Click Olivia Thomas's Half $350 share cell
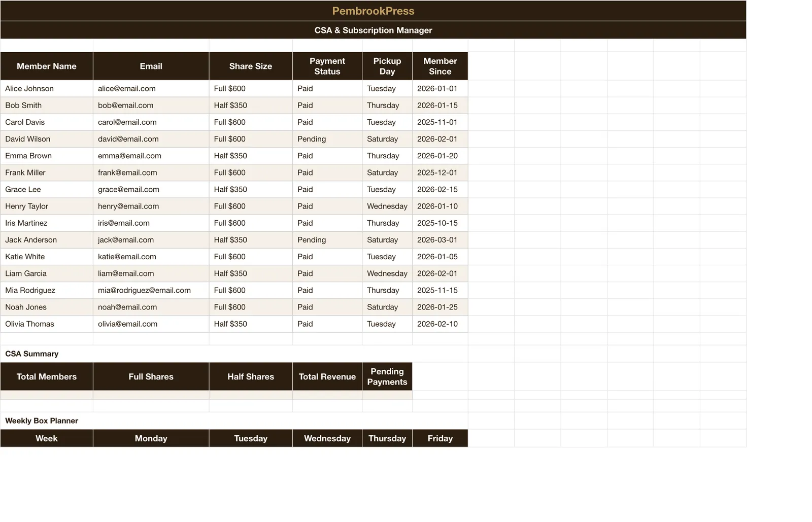 [251, 324]
